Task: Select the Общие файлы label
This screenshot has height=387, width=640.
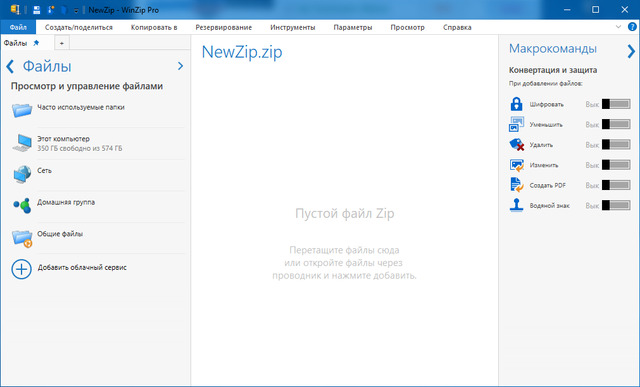Action: (60, 234)
